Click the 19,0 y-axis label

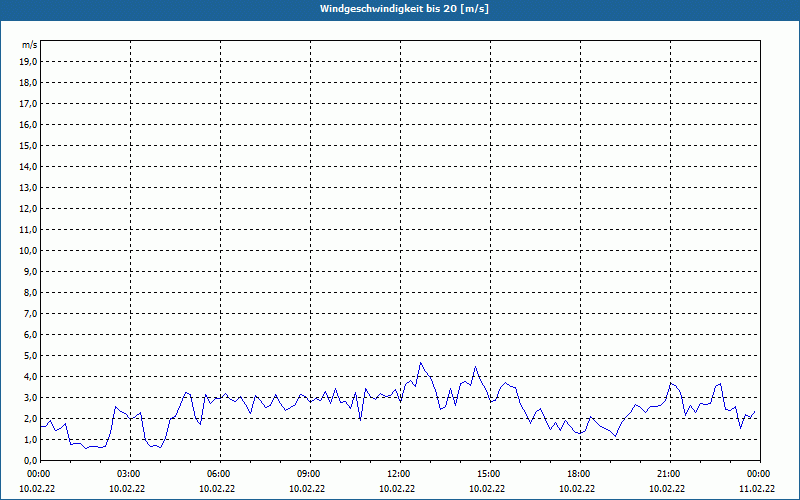pyautogui.click(x=28, y=62)
